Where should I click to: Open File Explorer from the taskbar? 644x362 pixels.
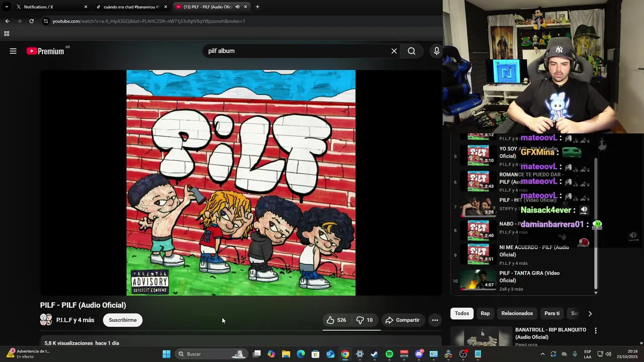(x=286, y=354)
